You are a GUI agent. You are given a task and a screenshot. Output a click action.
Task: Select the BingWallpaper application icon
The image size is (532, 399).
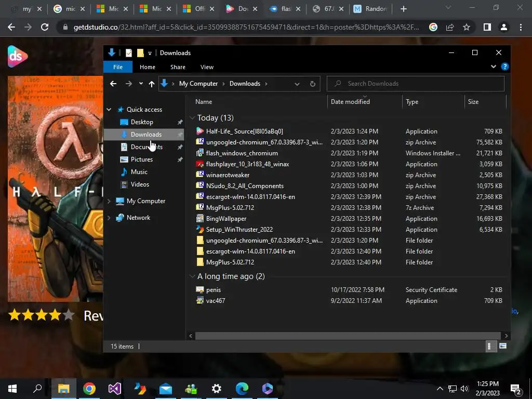click(200, 219)
